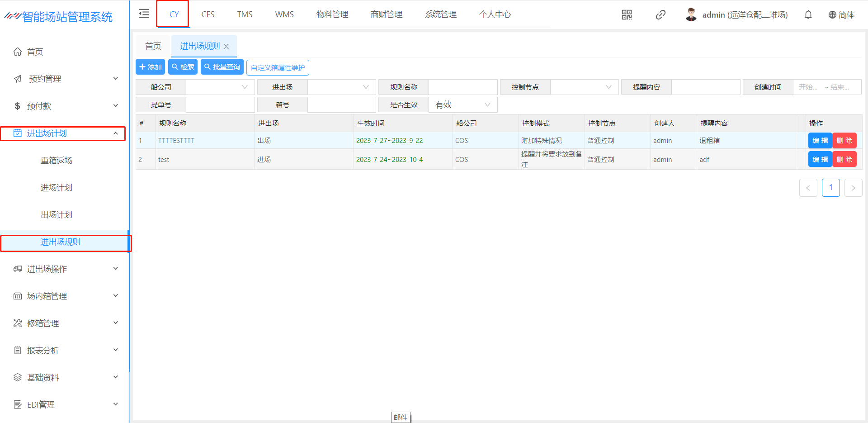Screen dimensions: 868x423
Task: Open the 船公司 filter dropdown
Action: [220, 87]
